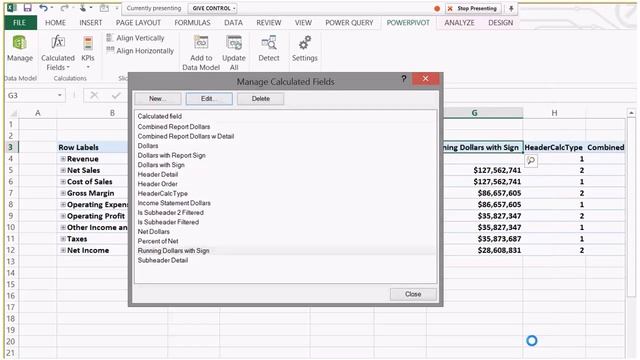Click the filter magnifier icon in cell H4
640x360 pixels.
click(x=531, y=161)
